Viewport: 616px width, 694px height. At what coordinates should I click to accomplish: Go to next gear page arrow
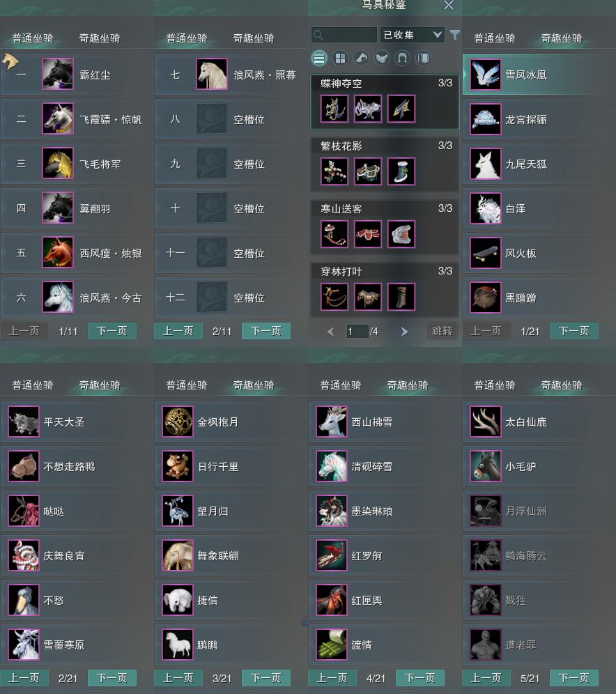404,332
